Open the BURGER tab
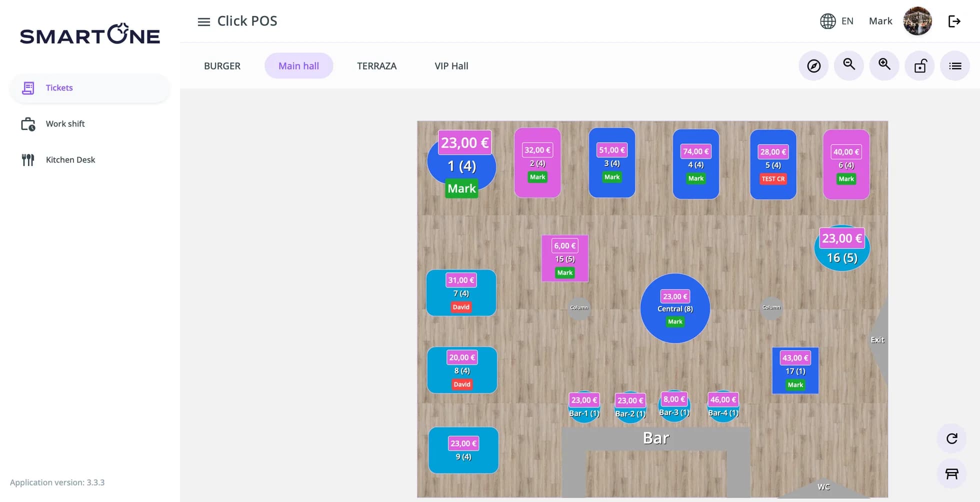The width and height of the screenshot is (980, 502). click(x=222, y=66)
